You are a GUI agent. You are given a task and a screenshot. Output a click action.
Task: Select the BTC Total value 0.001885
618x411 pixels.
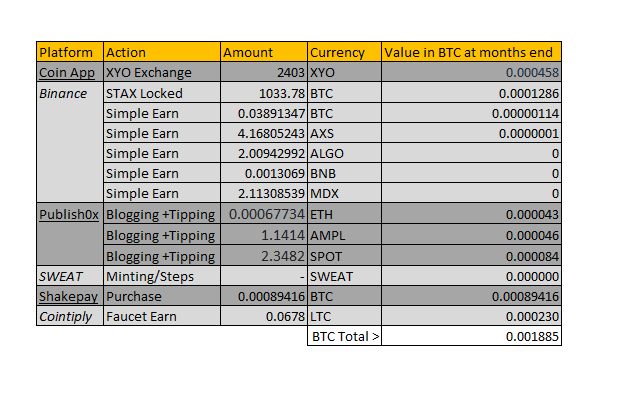pos(471,336)
